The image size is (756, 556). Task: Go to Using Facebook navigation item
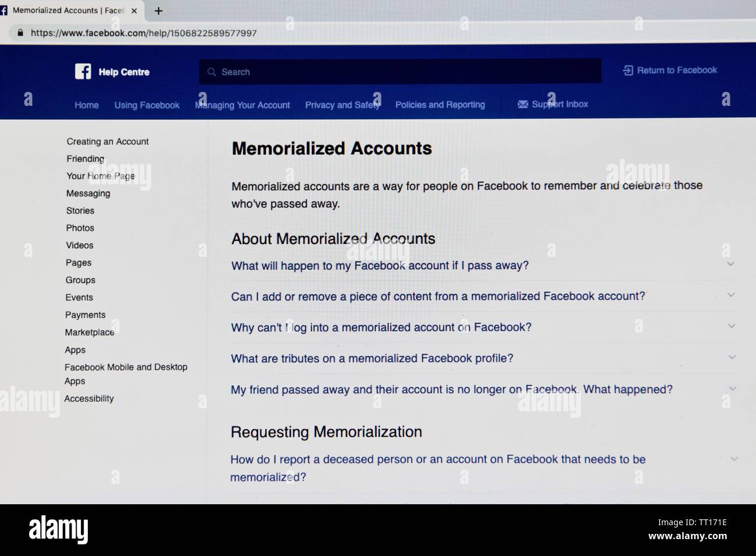pos(147,105)
